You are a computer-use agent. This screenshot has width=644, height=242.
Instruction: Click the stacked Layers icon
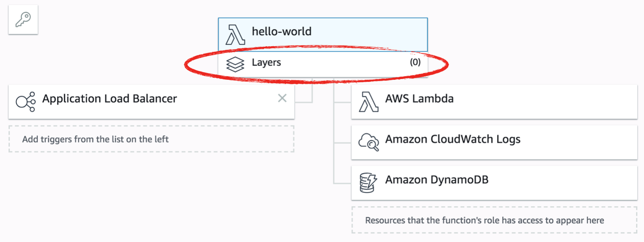click(x=235, y=64)
